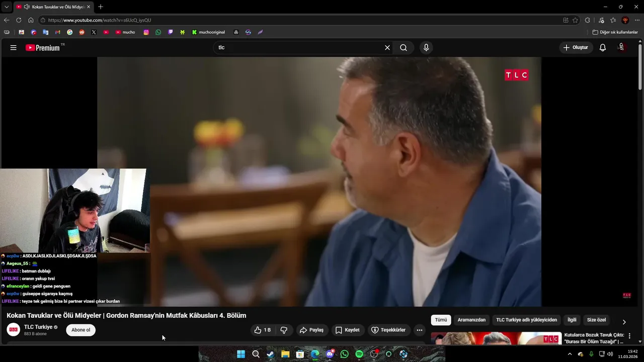The image size is (644, 362).
Task: Go back with the browser arrow
Action: point(7,20)
